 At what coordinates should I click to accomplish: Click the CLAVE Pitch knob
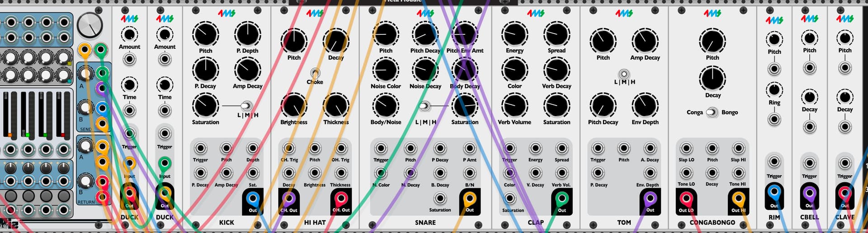click(844, 38)
